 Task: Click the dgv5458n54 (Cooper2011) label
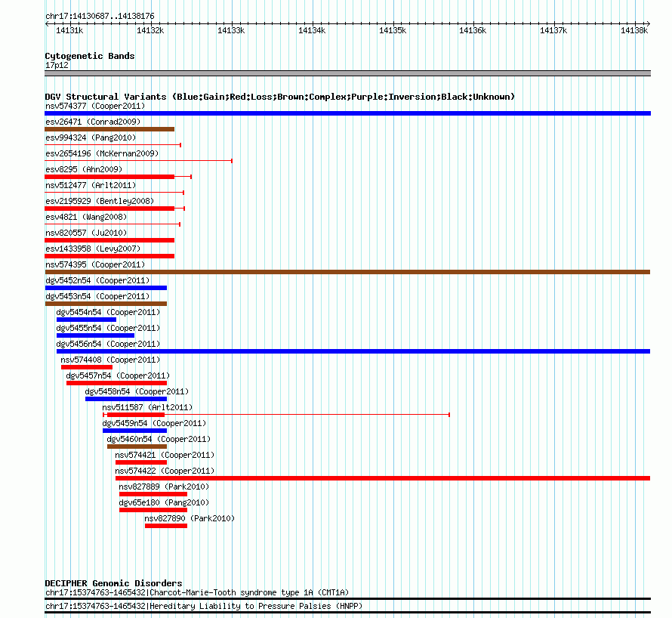click(x=137, y=391)
